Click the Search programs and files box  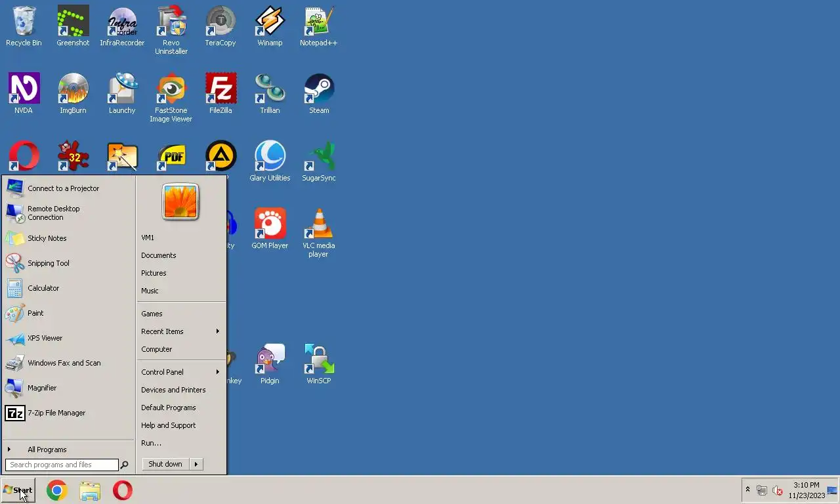pyautogui.click(x=62, y=465)
